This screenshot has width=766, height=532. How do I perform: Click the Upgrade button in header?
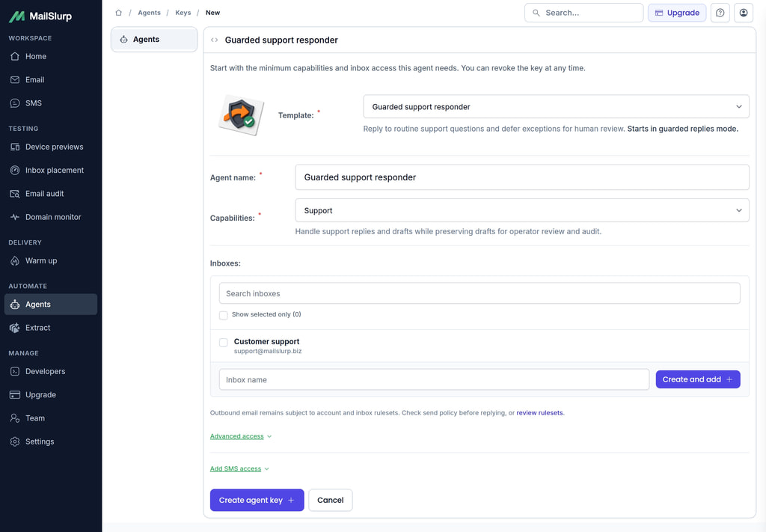click(677, 13)
